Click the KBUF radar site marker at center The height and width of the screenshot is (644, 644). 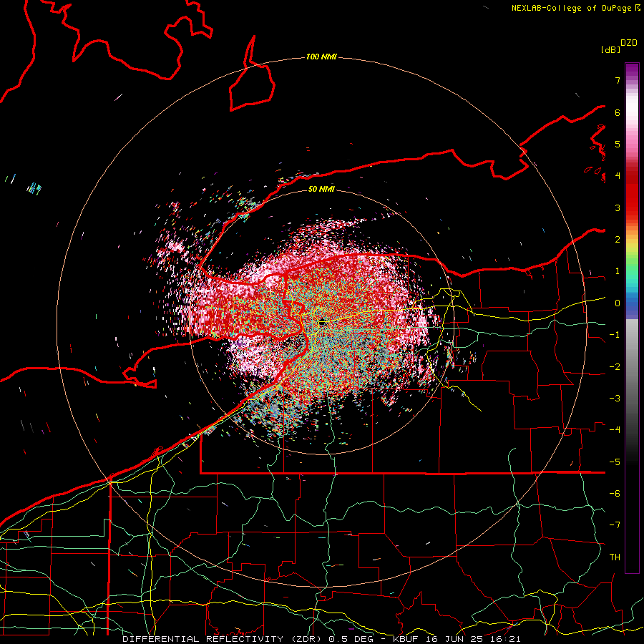[x=322, y=323]
